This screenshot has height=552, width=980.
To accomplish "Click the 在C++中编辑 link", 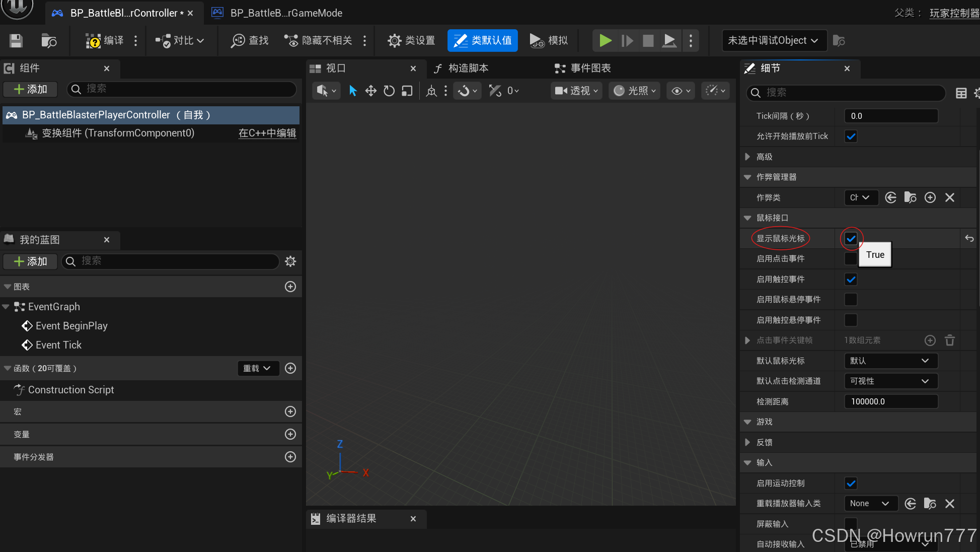I will pyautogui.click(x=267, y=133).
